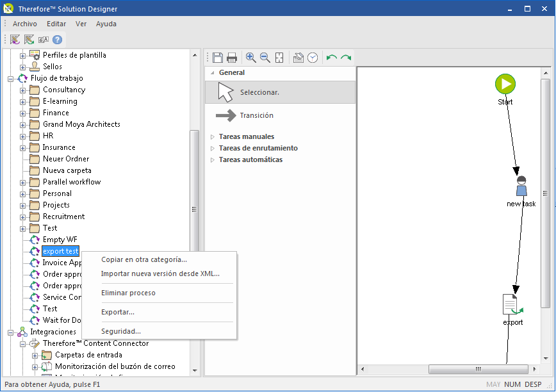Click the edit properties toolbar icon
The image size is (556, 392).
[x=298, y=58]
